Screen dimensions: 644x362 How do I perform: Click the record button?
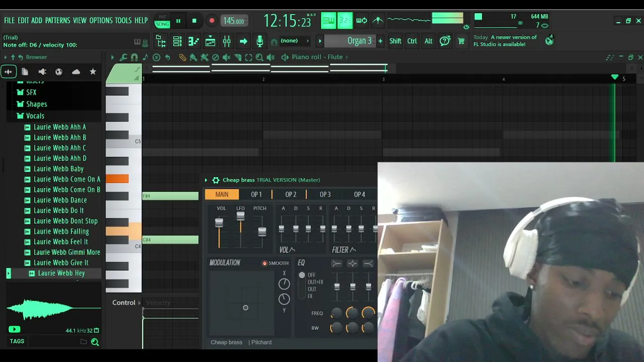coord(211,21)
